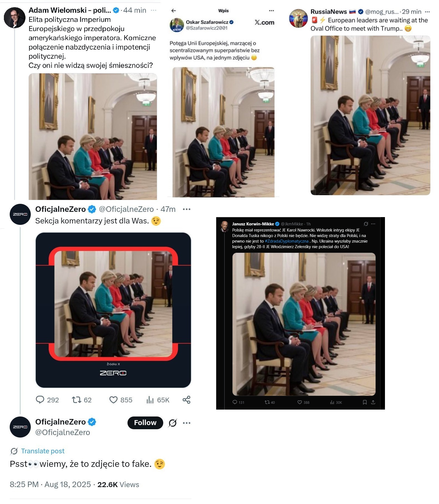Toggle repost on the tweet with 40 reposts
The width and height of the screenshot is (439, 504).
tap(267, 402)
